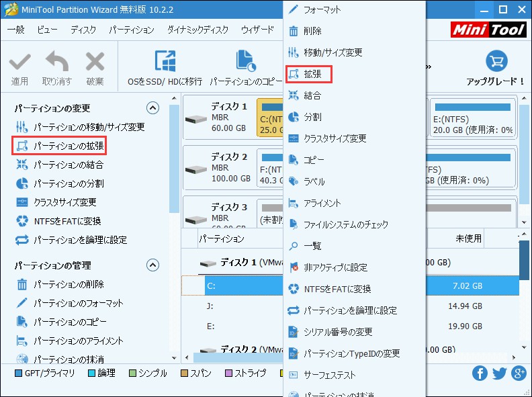Choose アライメント in the context menu

(x=355, y=203)
